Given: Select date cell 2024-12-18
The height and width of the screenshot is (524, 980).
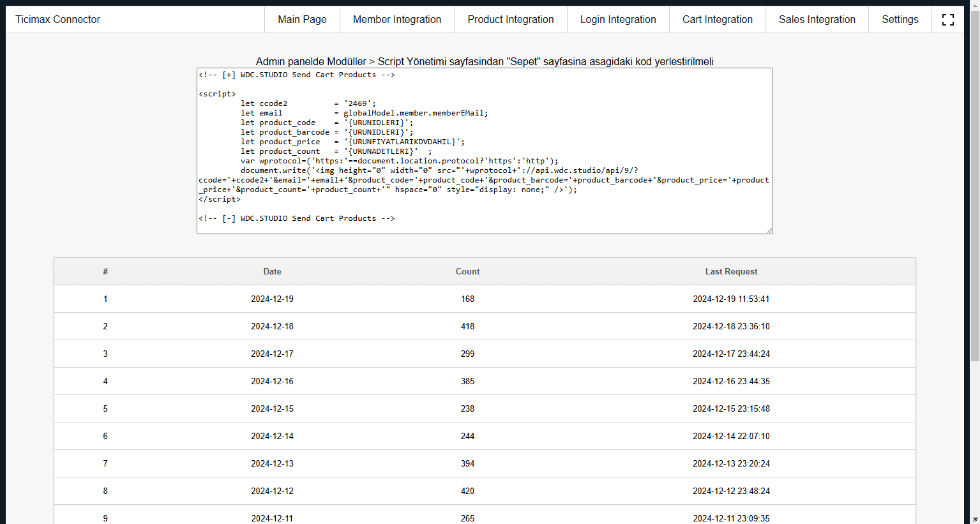Looking at the screenshot, I should [x=273, y=326].
